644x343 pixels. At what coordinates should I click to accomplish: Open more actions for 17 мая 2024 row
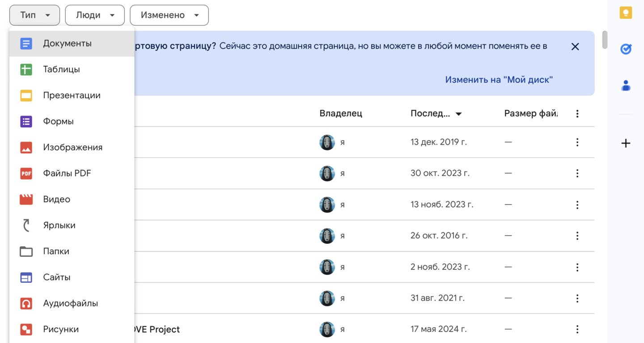click(x=577, y=329)
